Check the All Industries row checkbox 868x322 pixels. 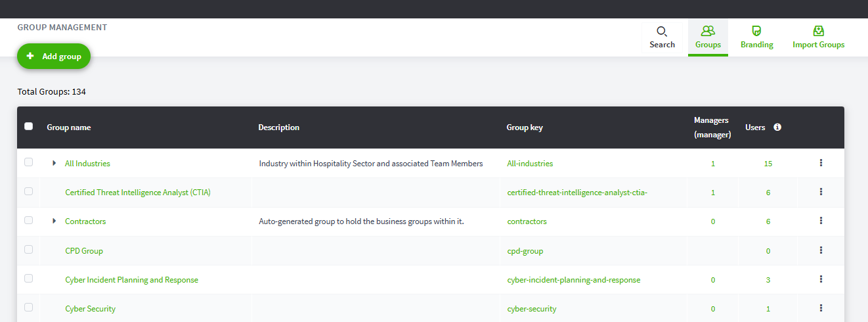[x=28, y=162]
